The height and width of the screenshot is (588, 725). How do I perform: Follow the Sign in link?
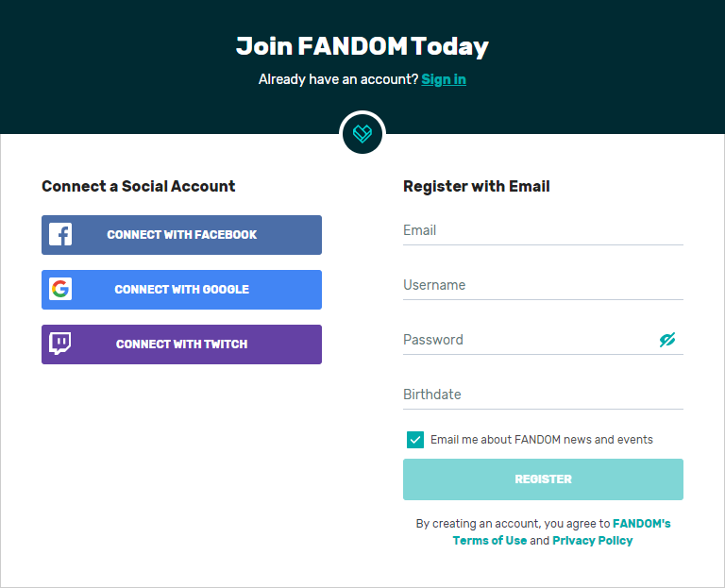[x=444, y=79]
